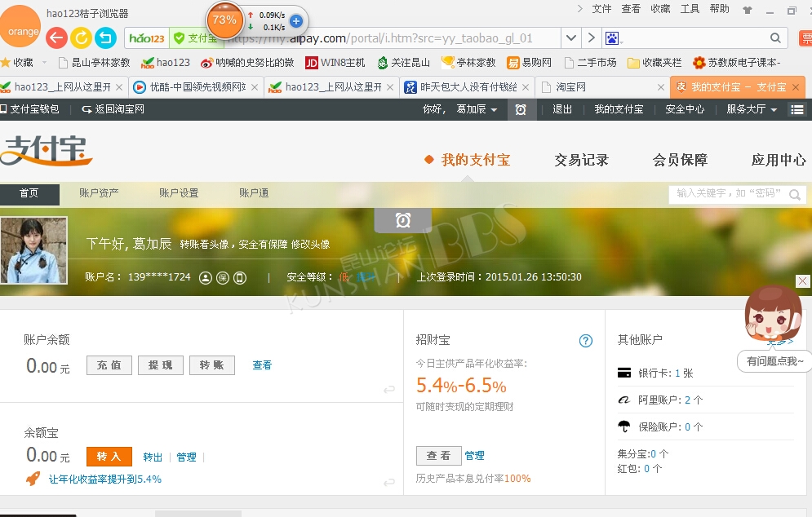Click the red back arrow button
812x517 pixels.
(x=56, y=38)
